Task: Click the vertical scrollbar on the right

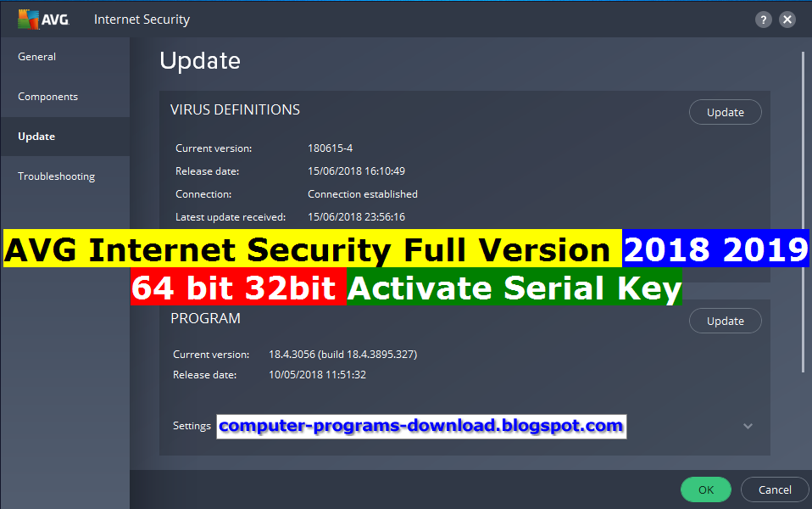Action: pos(803,211)
